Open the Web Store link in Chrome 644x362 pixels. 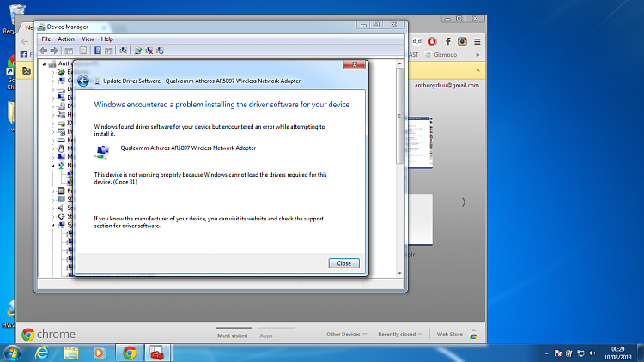[449, 334]
